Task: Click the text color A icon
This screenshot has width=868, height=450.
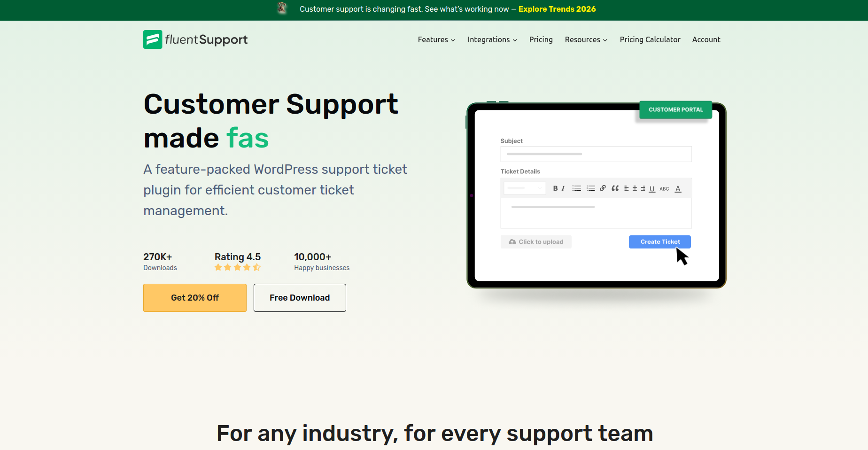Action: point(678,189)
